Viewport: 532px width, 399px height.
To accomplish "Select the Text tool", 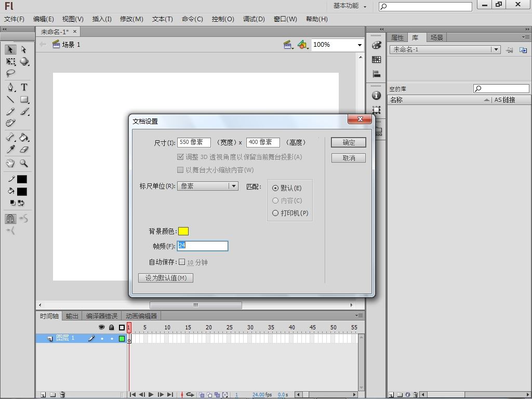I will pyautogui.click(x=24, y=87).
